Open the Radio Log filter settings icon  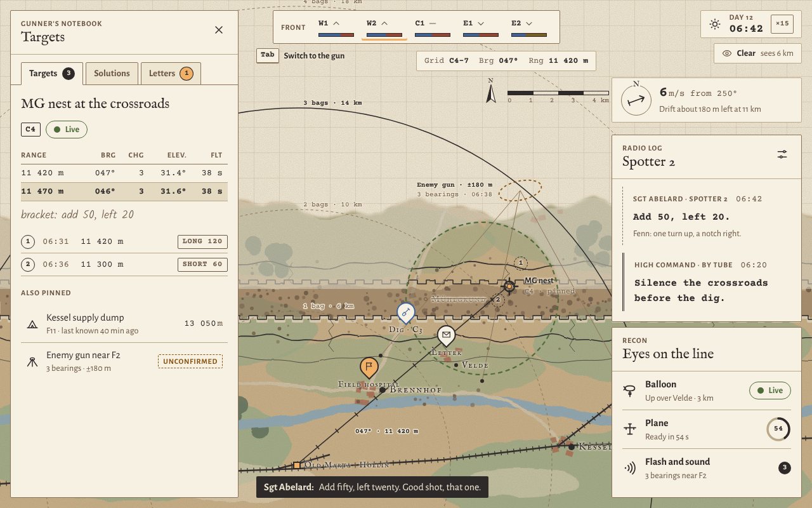click(782, 154)
